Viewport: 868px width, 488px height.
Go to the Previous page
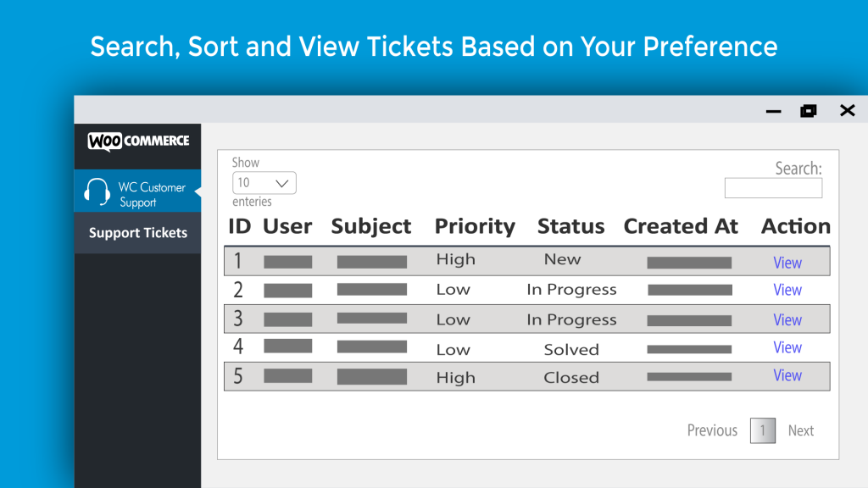pos(712,430)
